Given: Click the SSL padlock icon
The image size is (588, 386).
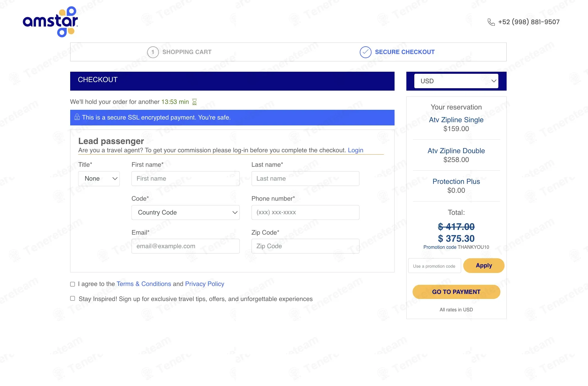Looking at the screenshot, I should [77, 117].
